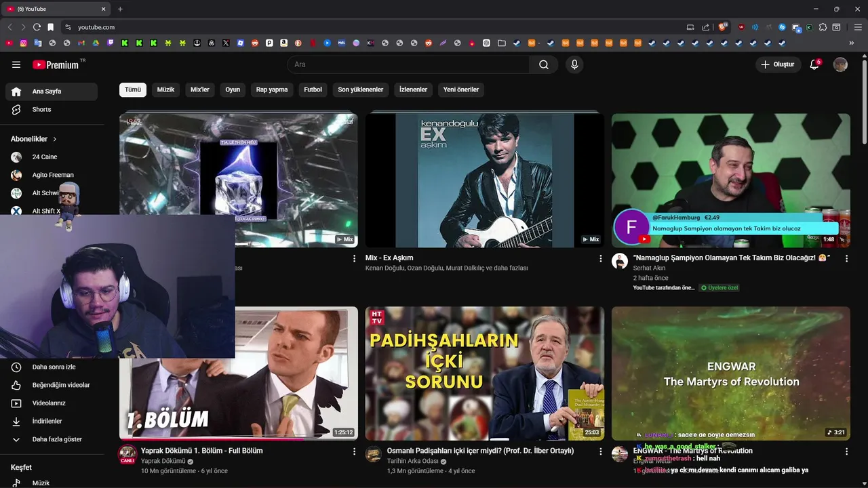Open the Padişahların İçki Sorunu thumbnail

[485, 373]
